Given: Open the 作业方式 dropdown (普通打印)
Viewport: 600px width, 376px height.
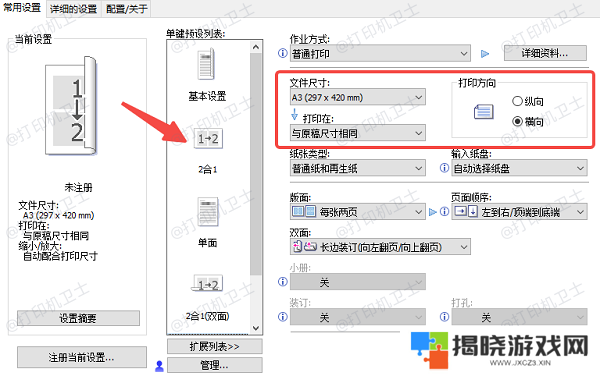Looking at the screenshot, I should [380, 54].
